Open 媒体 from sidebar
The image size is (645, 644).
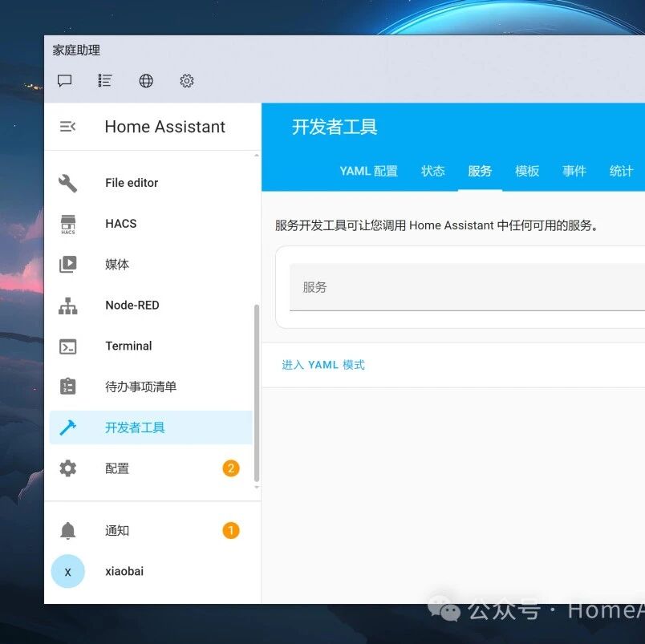point(151,264)
